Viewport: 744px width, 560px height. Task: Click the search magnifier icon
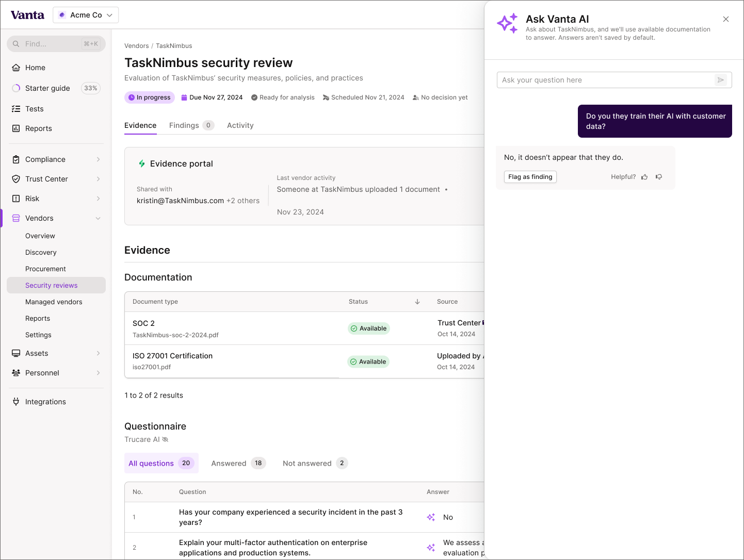pos(16,44)
